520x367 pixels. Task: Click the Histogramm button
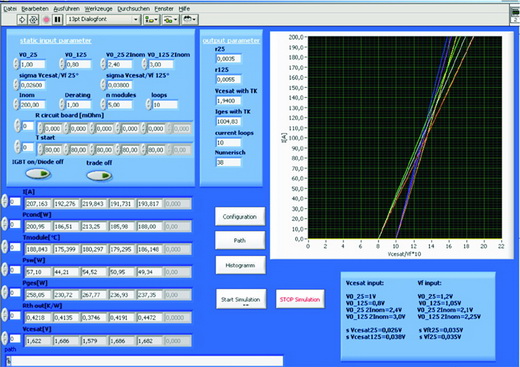click(240, 265)
